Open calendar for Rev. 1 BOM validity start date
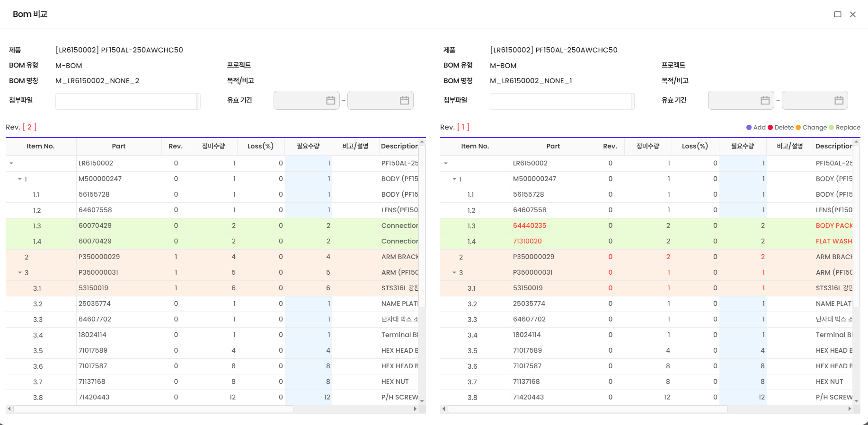Image resolution: width=868 pixels, height=425 pixels. [765, 100]
